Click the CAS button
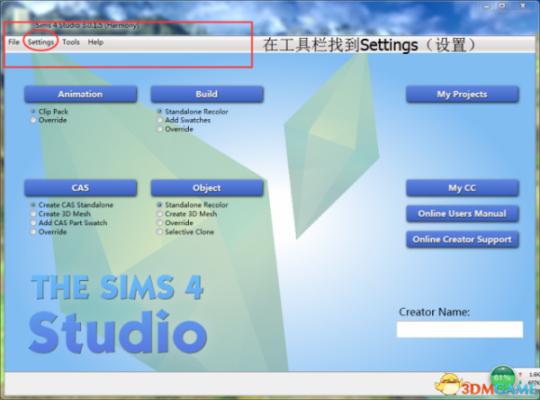The width and height of the screenshot is (540, 400). tap(81, 188)
